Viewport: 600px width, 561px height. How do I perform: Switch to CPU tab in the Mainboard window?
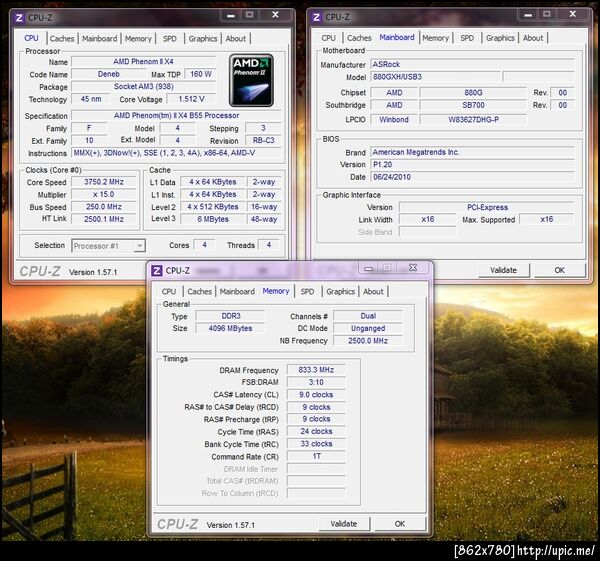329,38
